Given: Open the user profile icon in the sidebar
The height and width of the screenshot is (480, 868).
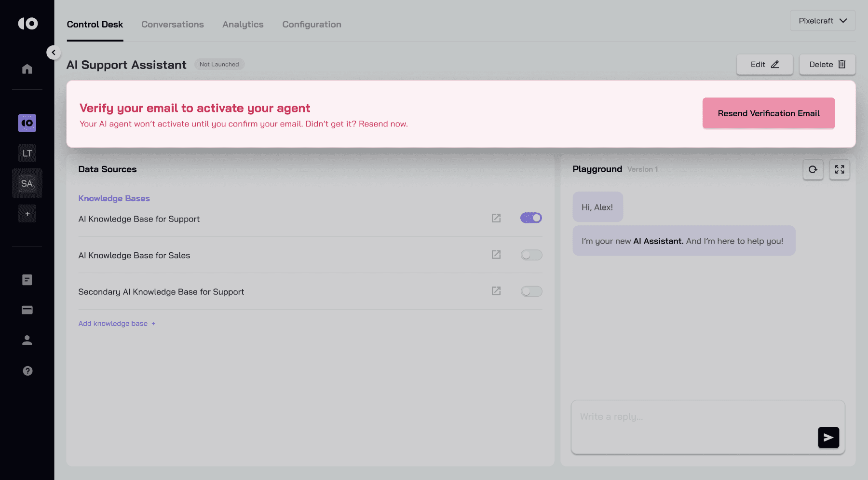Looking at the screenshot, I should [x=27, y=340].
